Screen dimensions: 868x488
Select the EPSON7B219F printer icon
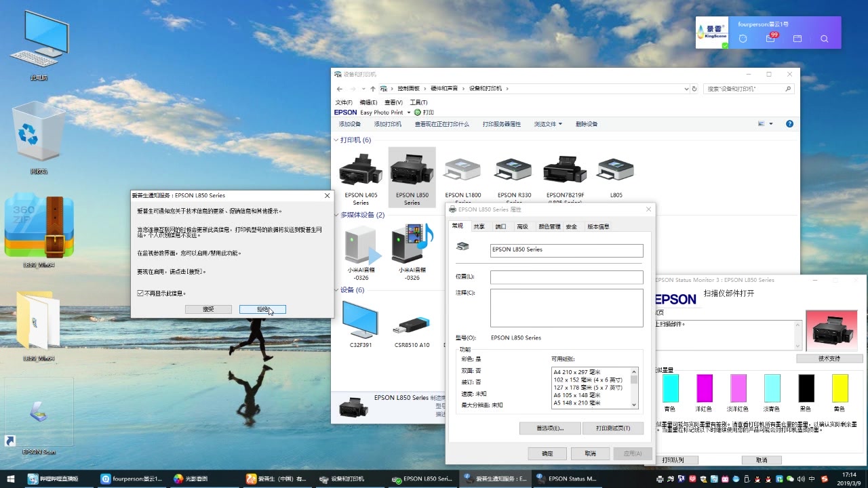point(565,171)
